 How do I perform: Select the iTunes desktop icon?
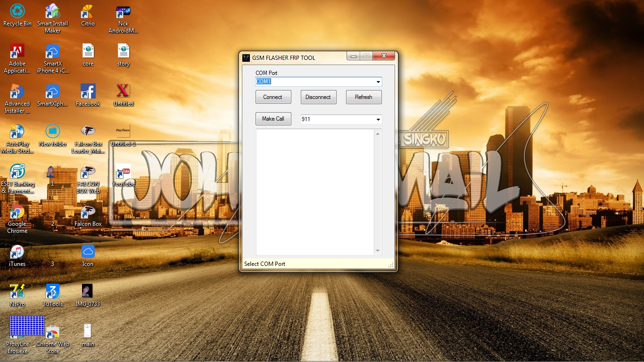17,255
